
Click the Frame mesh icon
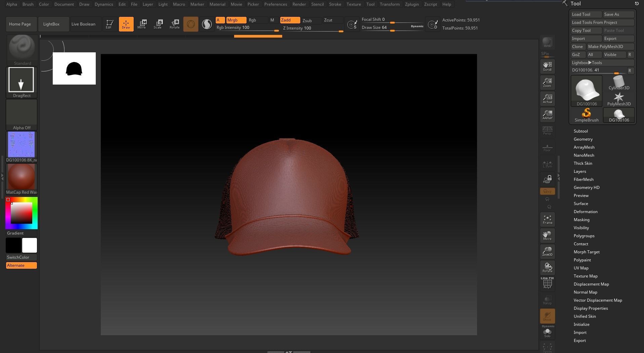547,219
